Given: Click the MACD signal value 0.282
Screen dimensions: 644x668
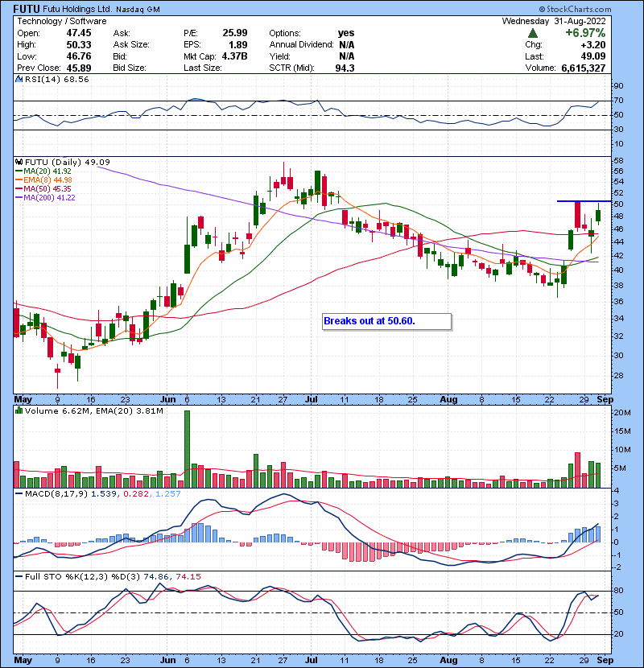Looking at the screenshot, I should pos(136,494).
